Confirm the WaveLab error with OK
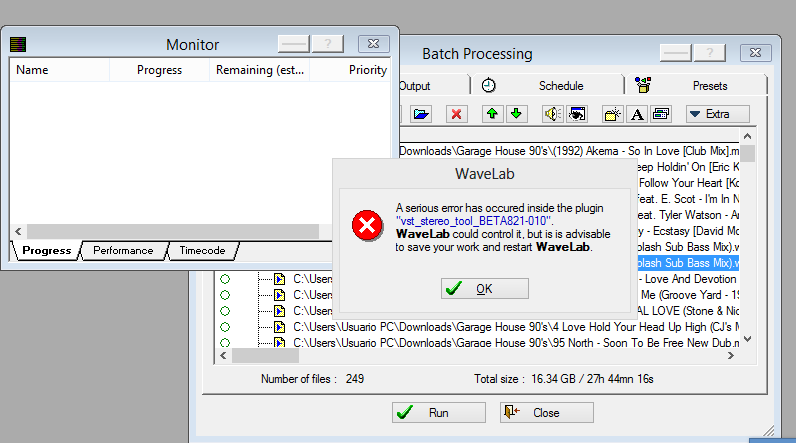The height and width of the screenshot is (443, 796). pyautogui.click(x=485, y=289)
